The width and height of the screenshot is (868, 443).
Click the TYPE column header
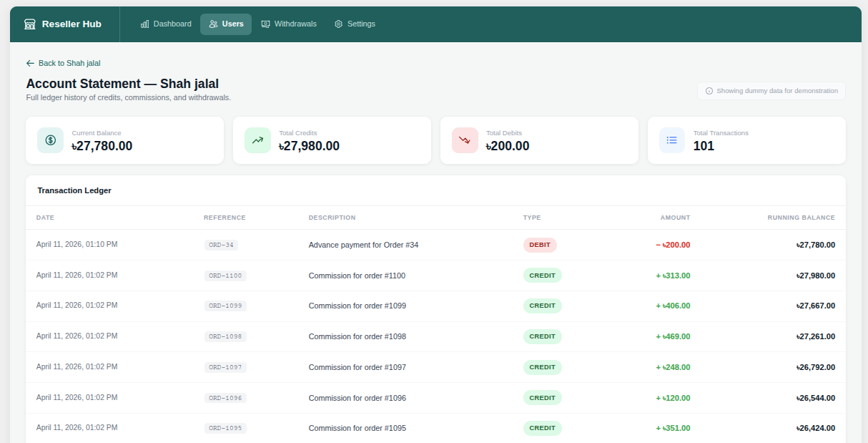(532, 218)
